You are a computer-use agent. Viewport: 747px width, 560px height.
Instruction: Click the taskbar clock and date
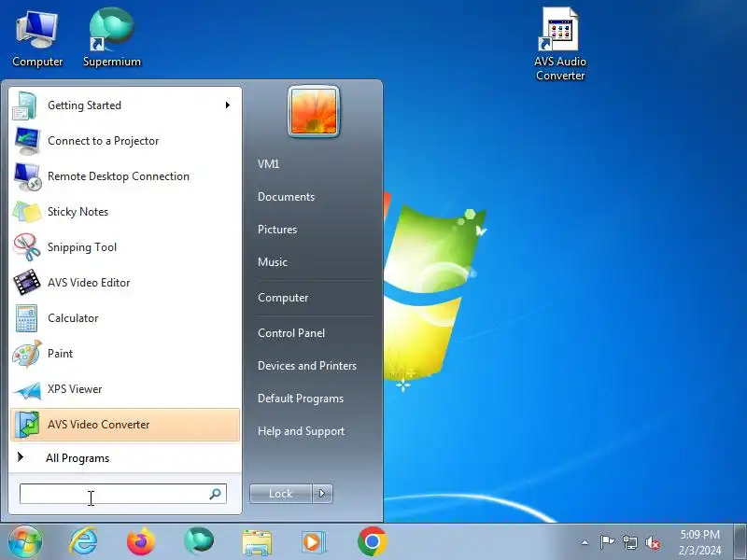coord(699,542)
